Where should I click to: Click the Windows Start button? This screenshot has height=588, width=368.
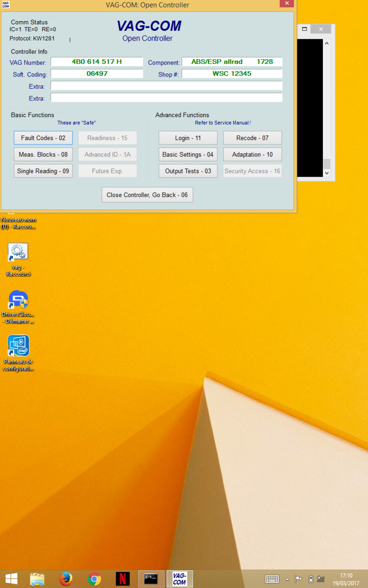[11, 579]
